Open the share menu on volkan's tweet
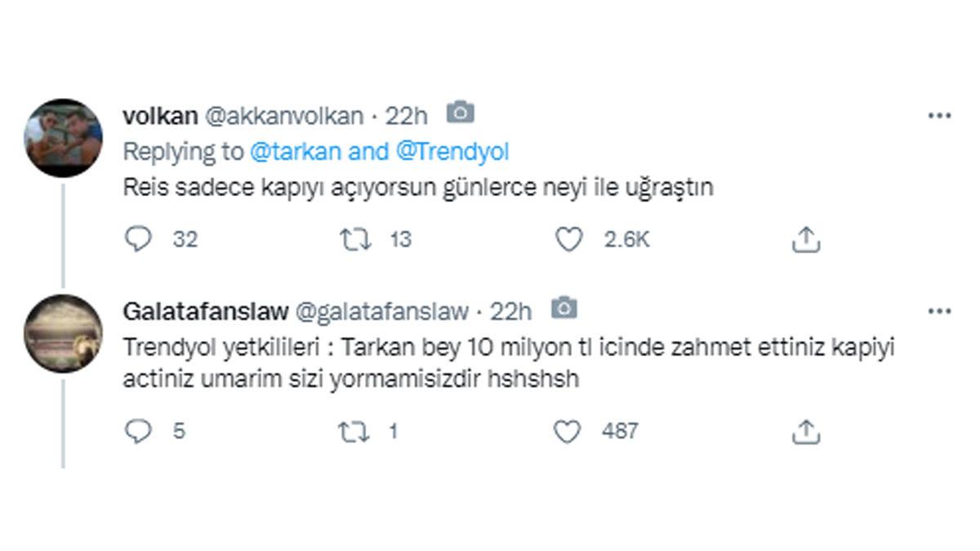 [807, 238]
